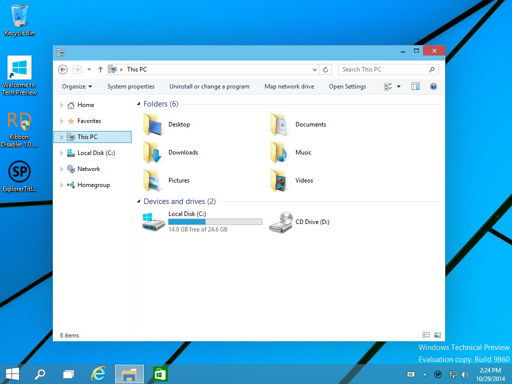This screenshot has width=512, height=384.
Task: Select Homegroup in navigation pane
Action: coord(94,185)
